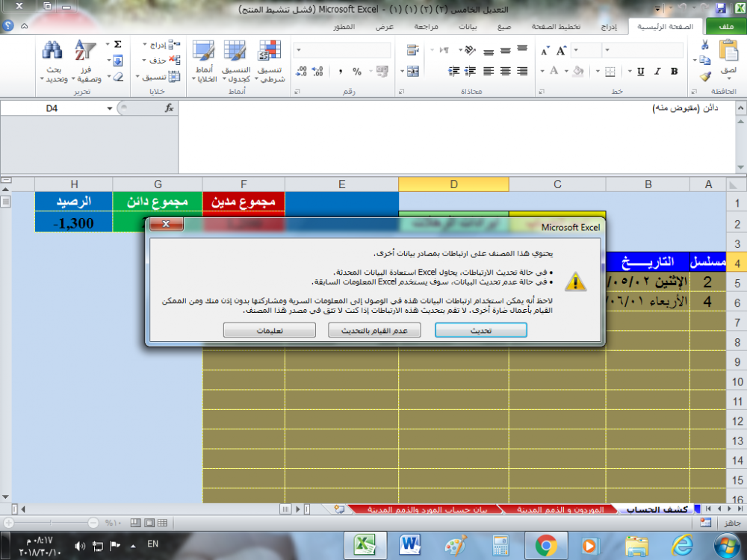Select the كشف الحساب sheet tab
Viewport: 747px width, 560px height.
tap(657, 509)
